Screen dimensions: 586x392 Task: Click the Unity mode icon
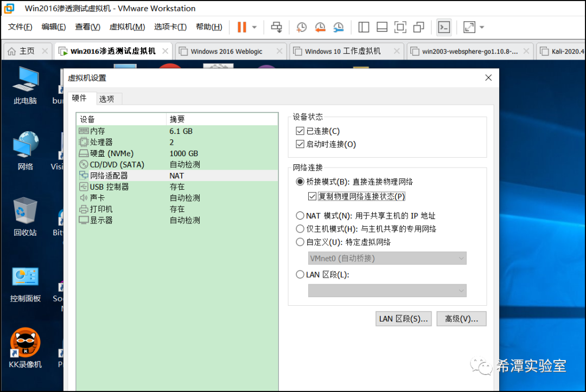418,27
